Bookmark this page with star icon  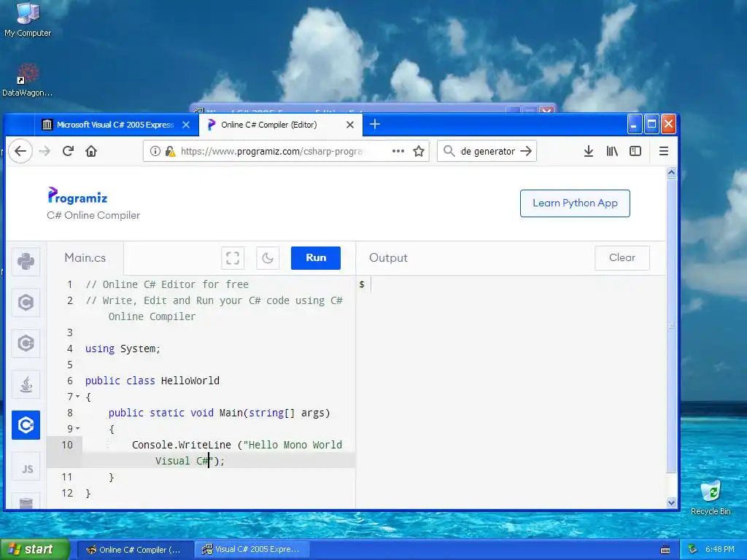[419, 152]
